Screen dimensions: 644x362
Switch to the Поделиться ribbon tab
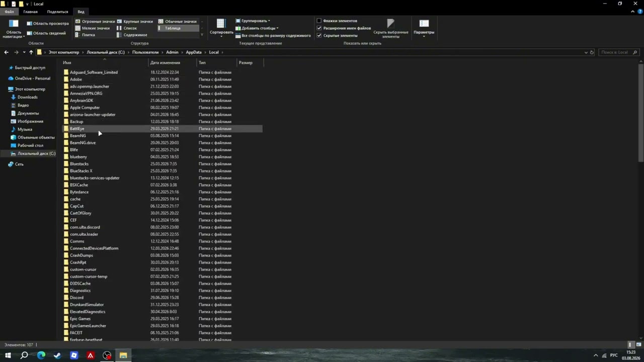tap(57, 12)
